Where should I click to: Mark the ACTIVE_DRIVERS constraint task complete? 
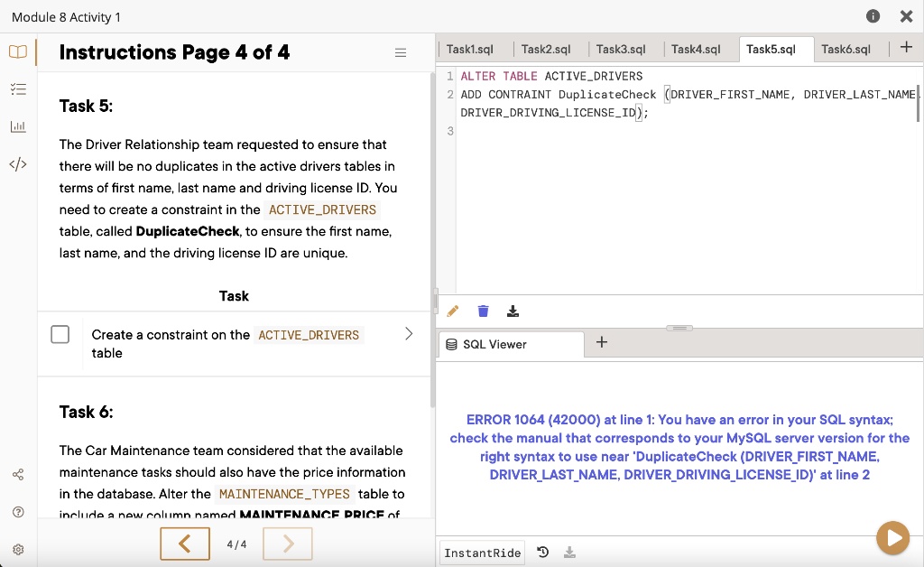60,334
